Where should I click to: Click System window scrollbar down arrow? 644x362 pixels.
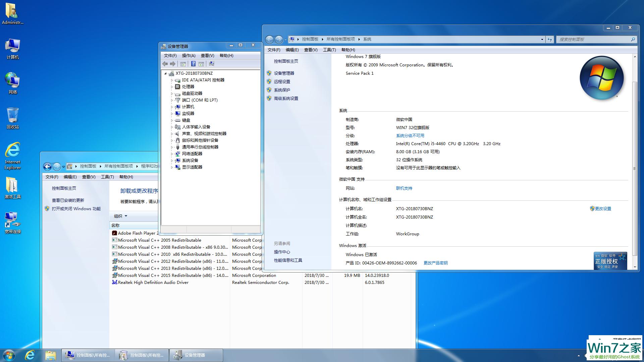pos(635,267)
